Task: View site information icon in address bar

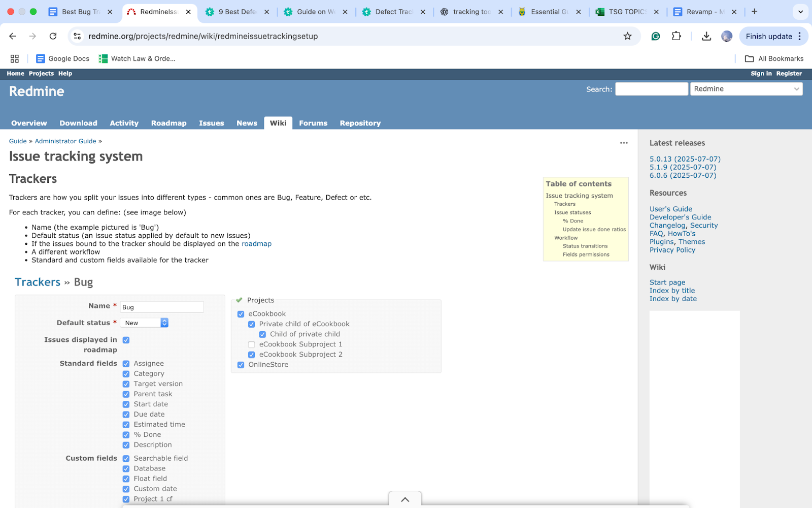Action: point(77,36)
